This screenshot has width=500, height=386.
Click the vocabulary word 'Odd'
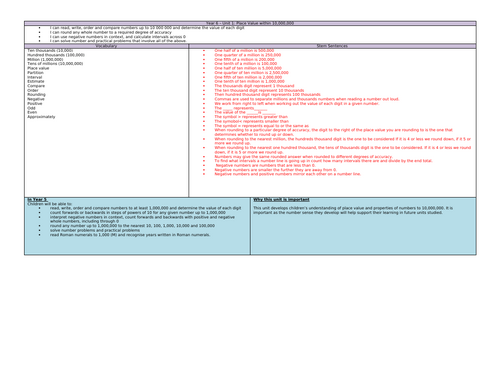(31, 108)
